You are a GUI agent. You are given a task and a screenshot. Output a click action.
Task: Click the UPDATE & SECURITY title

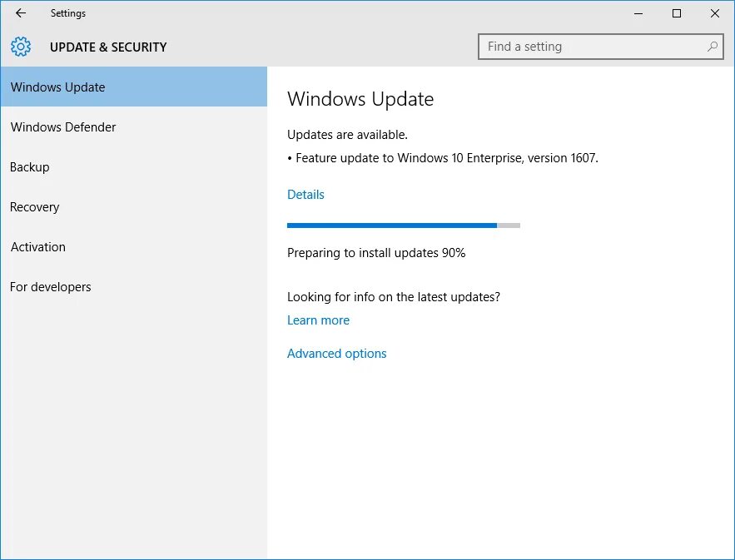click(x=108, y=47)
